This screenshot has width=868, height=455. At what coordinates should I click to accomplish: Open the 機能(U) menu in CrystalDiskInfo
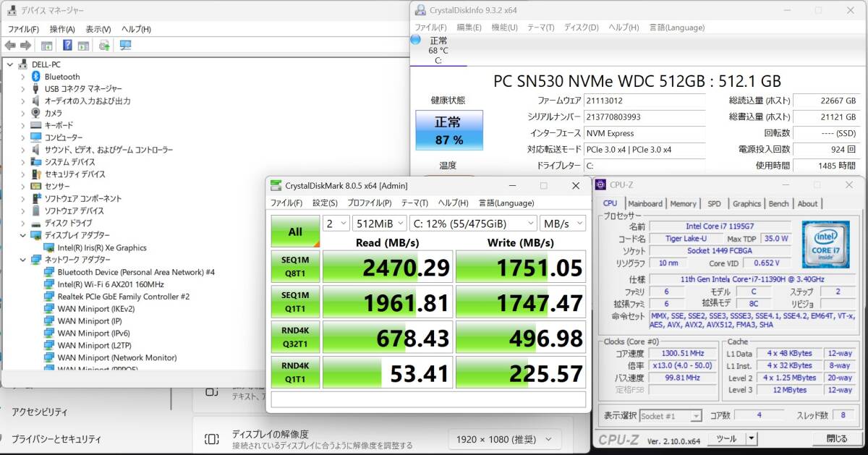[504, 27]
